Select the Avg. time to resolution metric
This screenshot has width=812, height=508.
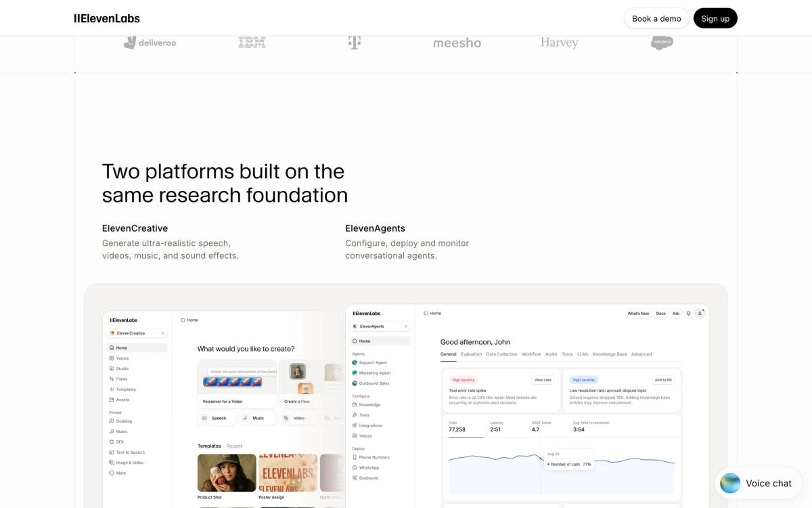pyautogui.click(x=592, y=427)
